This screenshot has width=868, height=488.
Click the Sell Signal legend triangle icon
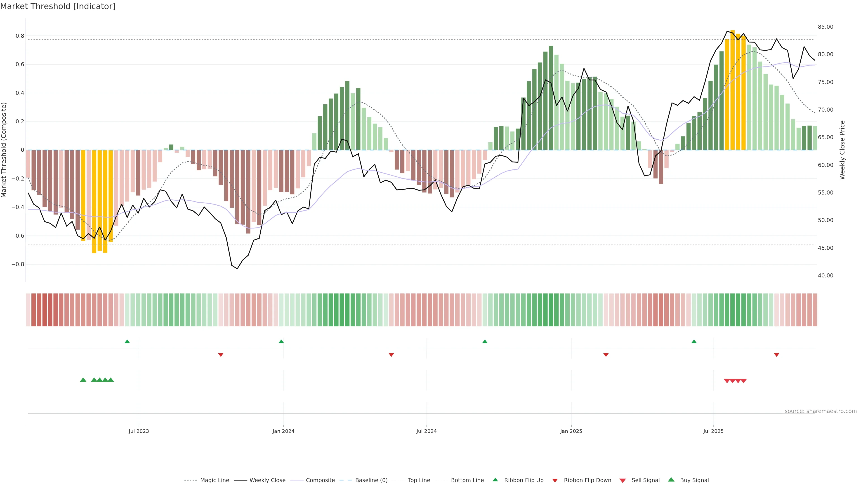623,481
